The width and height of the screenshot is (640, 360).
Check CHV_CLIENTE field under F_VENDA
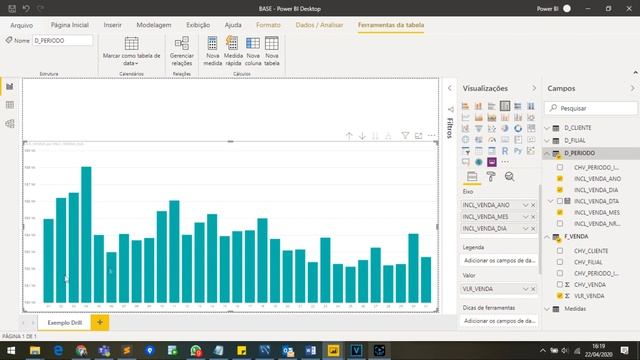(560, 251)
